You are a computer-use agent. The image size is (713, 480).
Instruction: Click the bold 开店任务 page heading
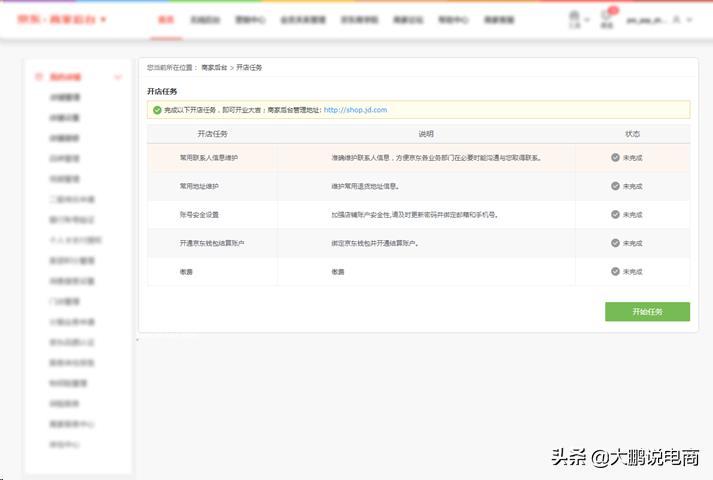(162, 91)
